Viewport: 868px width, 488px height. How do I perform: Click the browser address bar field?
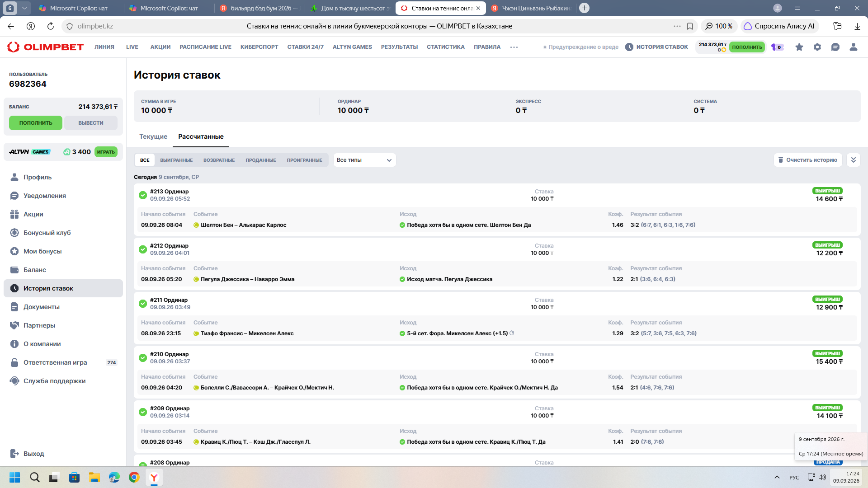coord(379,26)
